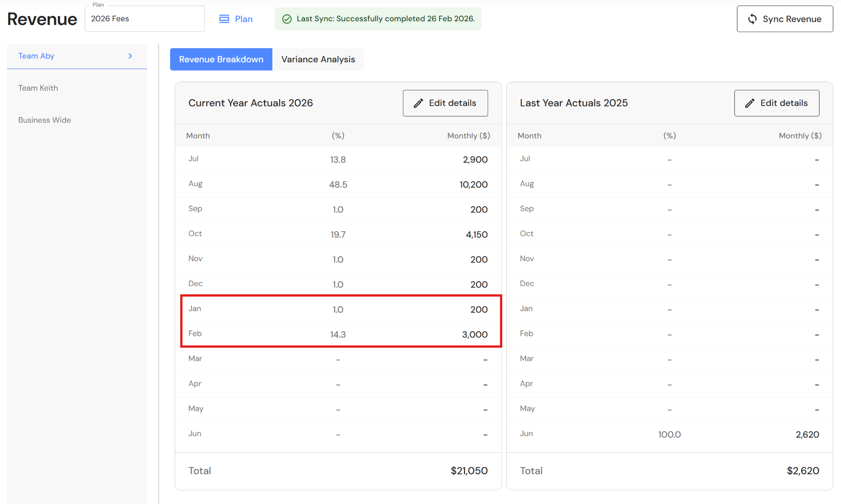The image size is (841, 504).
Task: Select the Revenue Breakdown tab
Action: 221,59
